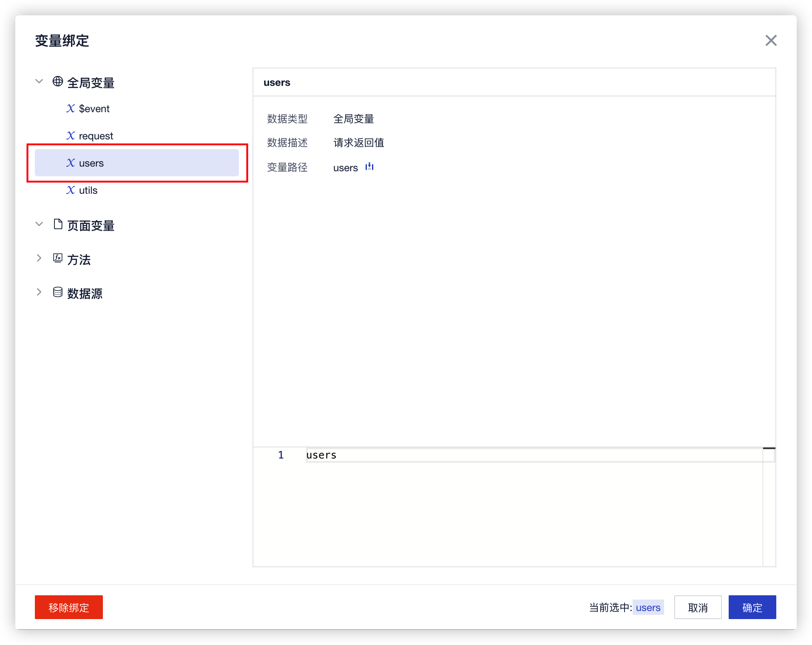The height and width of the screenshot is (645, 812).
Task: Click the database icon beside 数据源
Action: click(x=58, y=292)
